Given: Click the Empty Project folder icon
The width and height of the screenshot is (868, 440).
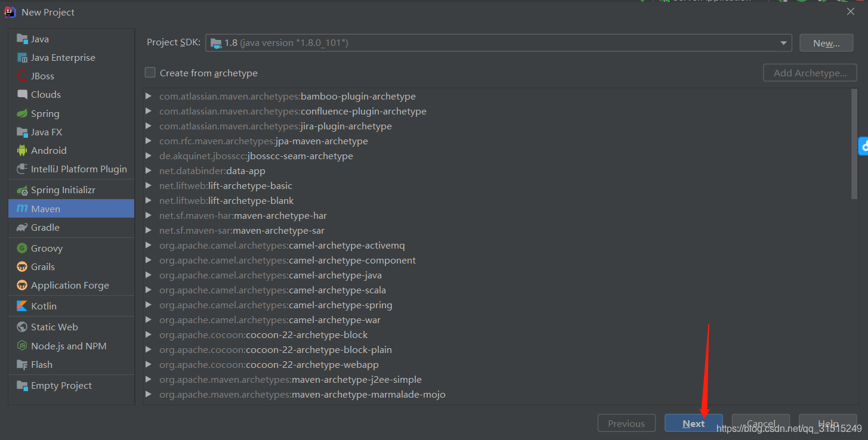Looking at the screenshot, I should pyautogui.click(x=22, y=386).
